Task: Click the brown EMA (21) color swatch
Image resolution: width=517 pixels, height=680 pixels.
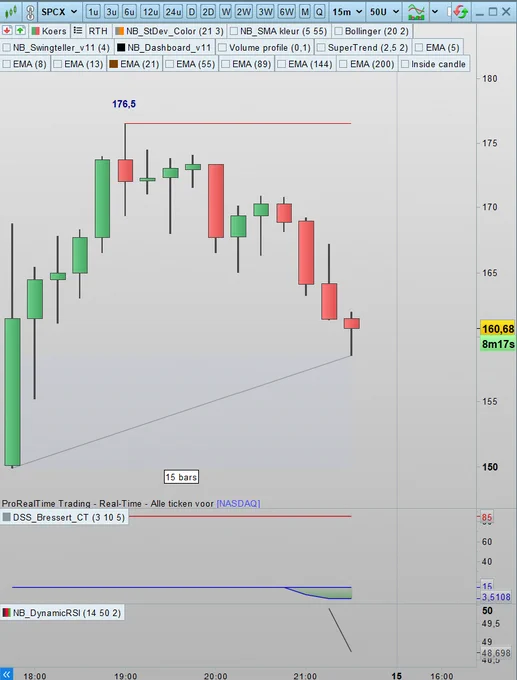Action: (114, 64)
